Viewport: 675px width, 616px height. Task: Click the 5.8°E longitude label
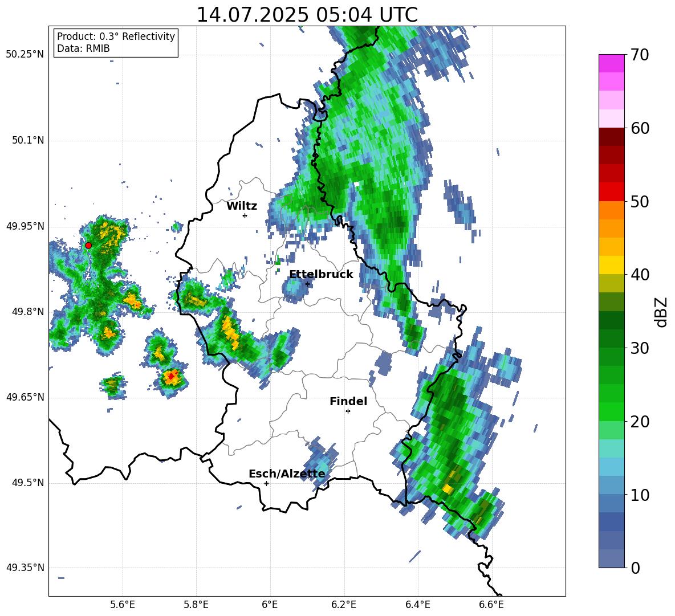coord(196,605)
